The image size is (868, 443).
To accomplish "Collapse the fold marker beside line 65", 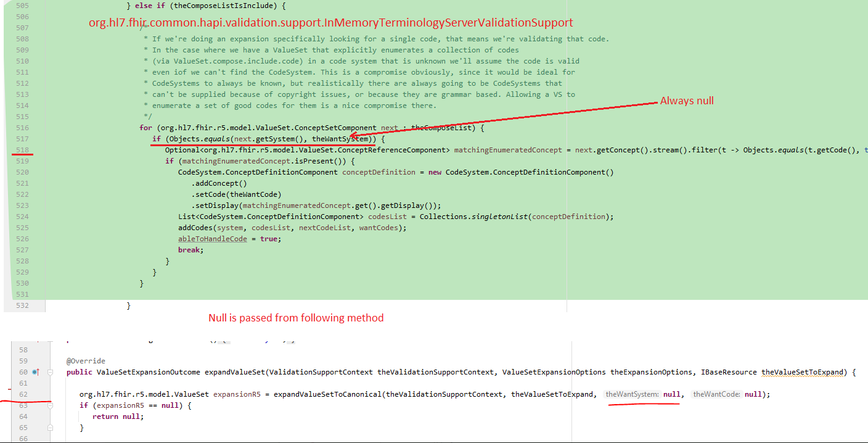I will (50, 427).
